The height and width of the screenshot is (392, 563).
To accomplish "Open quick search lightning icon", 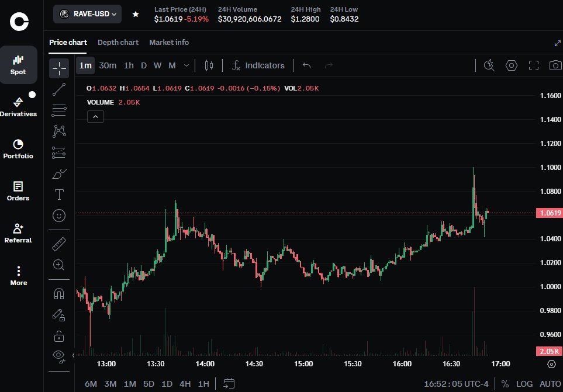I will pyautogui.click(x=489, y=65).
